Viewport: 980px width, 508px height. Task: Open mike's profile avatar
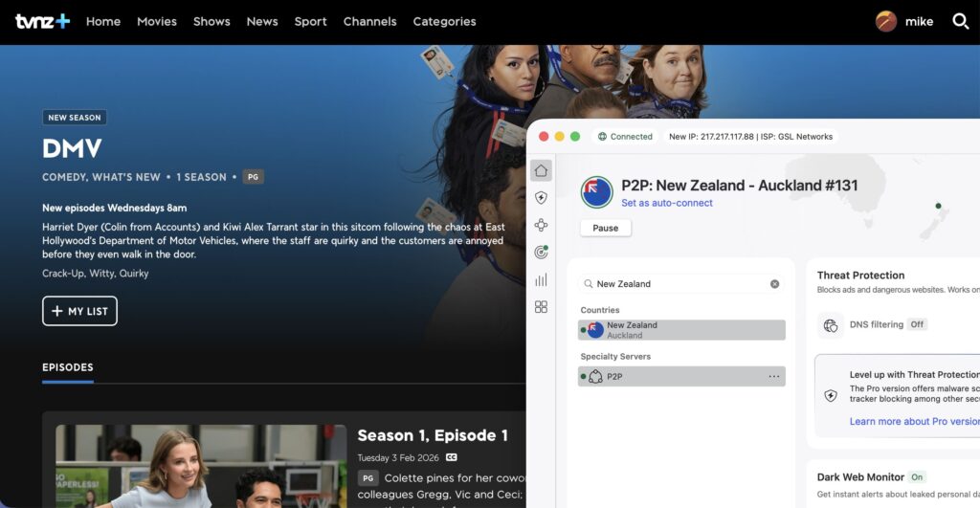click(885, 21)
